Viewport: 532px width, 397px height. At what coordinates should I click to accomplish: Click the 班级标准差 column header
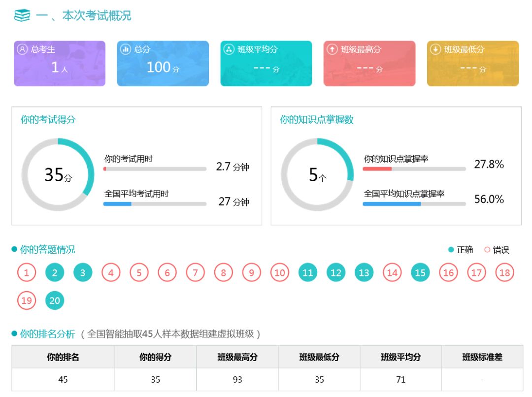coord(482,357)
